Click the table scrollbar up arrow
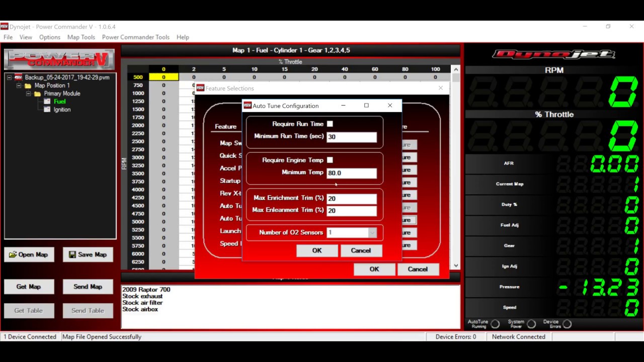The width and height of the screenshot is (644, 362). [x=456, y=69]
